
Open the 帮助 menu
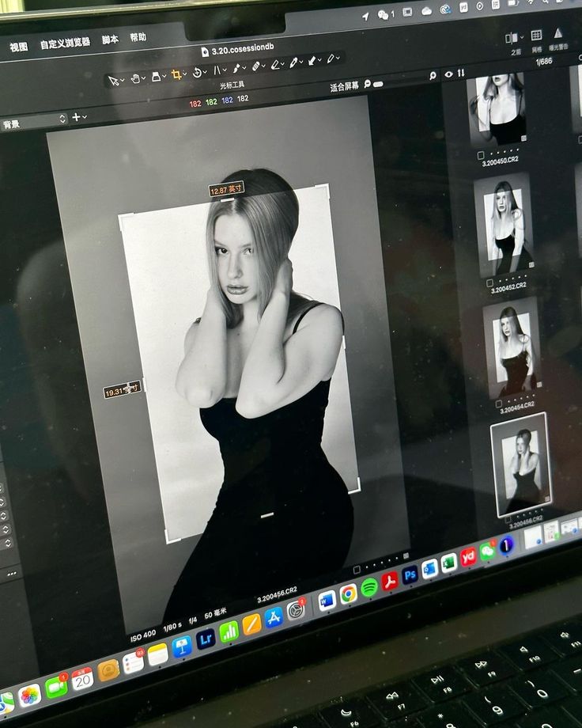click(x=138, y=37)
